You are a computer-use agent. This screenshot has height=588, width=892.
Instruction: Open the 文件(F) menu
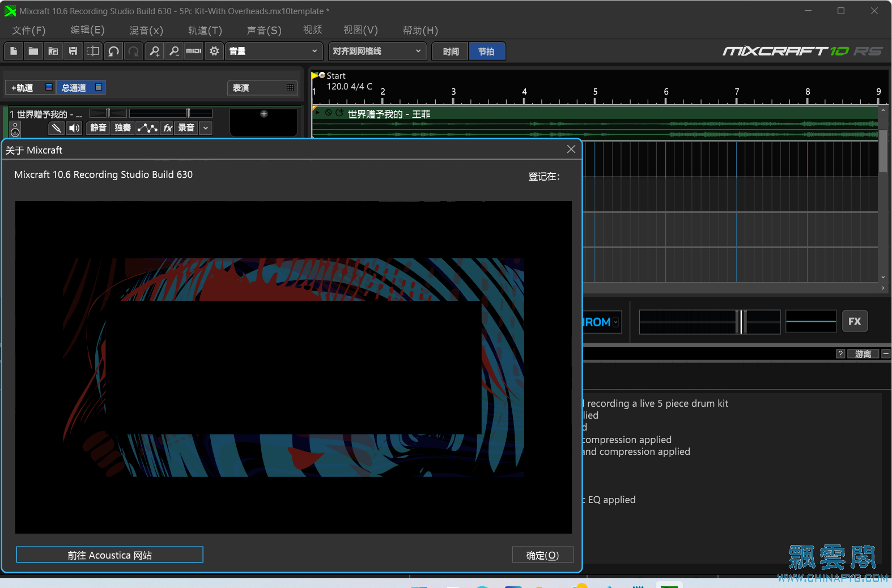pos(29,30)
